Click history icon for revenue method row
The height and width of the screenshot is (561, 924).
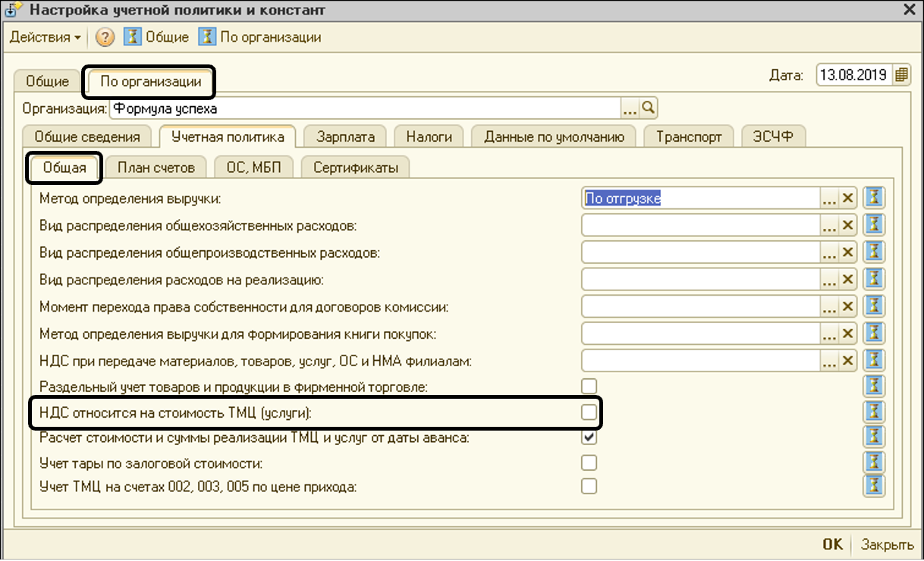pyautogui.click(x=875, y=199)
